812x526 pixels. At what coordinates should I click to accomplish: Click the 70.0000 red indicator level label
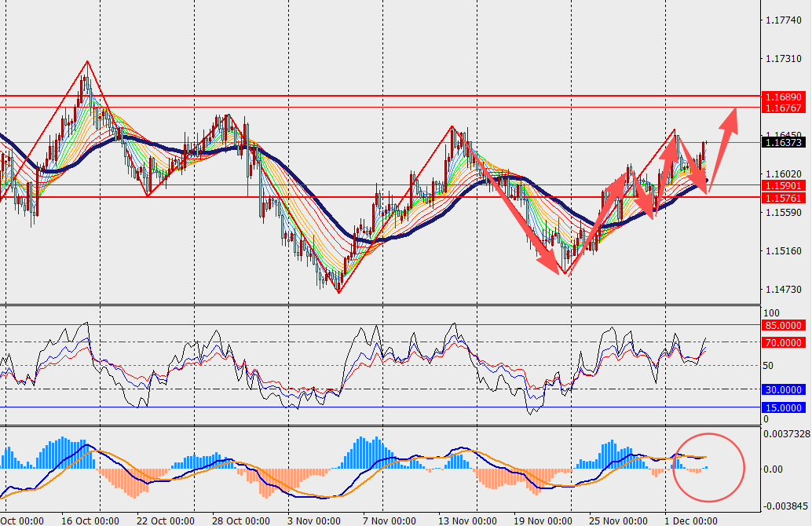[785, 342]
